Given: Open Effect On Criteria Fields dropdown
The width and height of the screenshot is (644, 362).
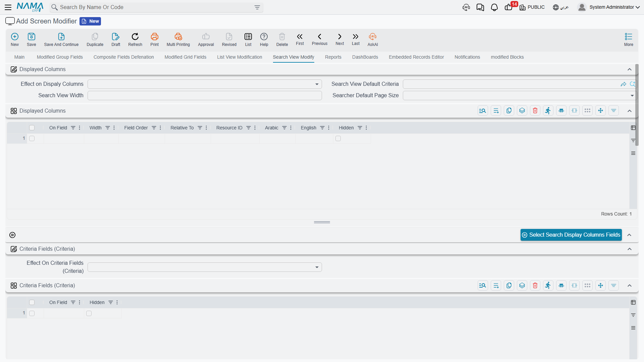Looking at the screenshot, I should [x=205, y=267].
